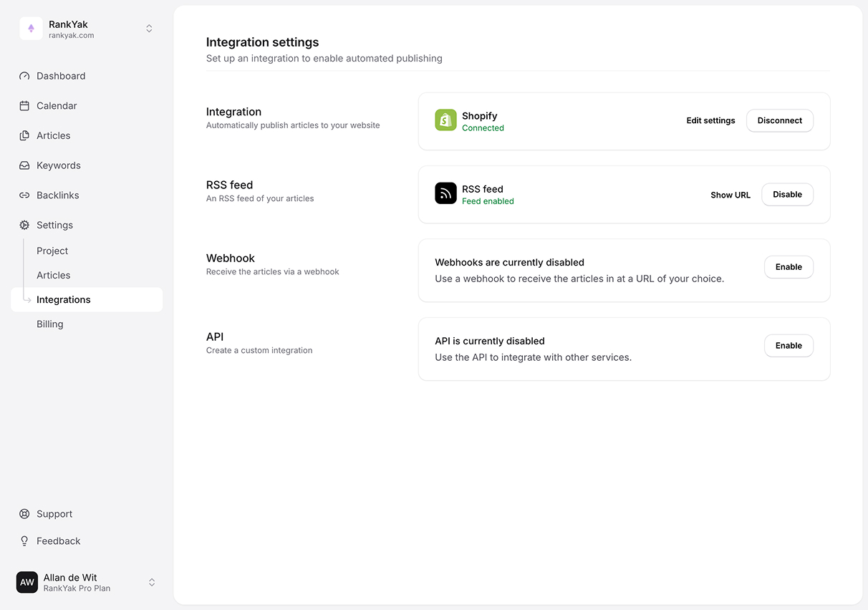Click the Settings gear icon

tap(24, 225)
